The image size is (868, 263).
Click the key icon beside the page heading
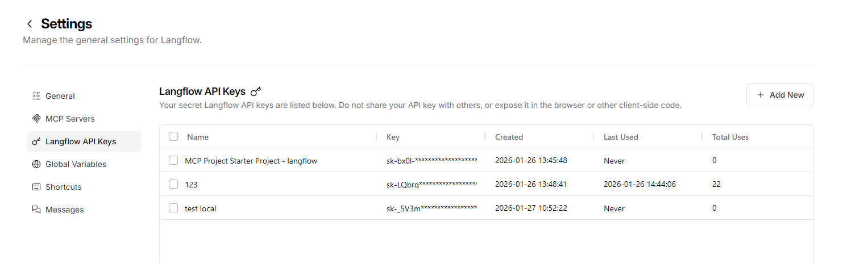(256, 91)
